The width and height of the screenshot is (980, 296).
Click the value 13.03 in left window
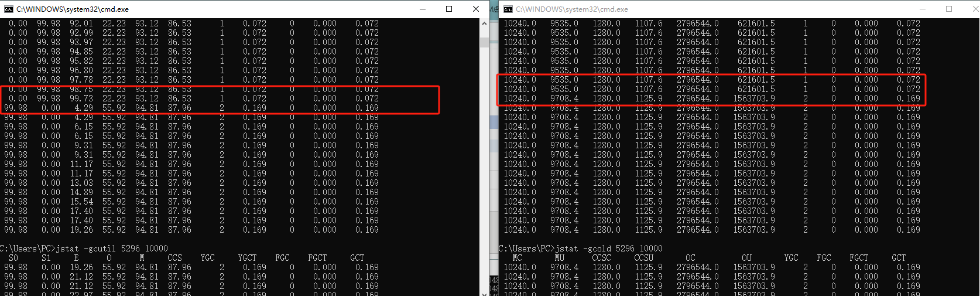coord(81,183)
